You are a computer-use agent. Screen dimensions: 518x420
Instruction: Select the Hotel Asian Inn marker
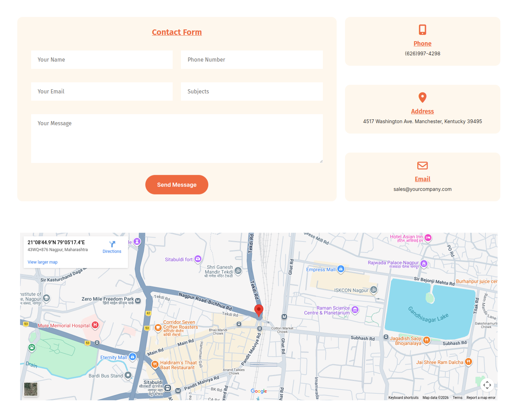[x=428, y=238]
